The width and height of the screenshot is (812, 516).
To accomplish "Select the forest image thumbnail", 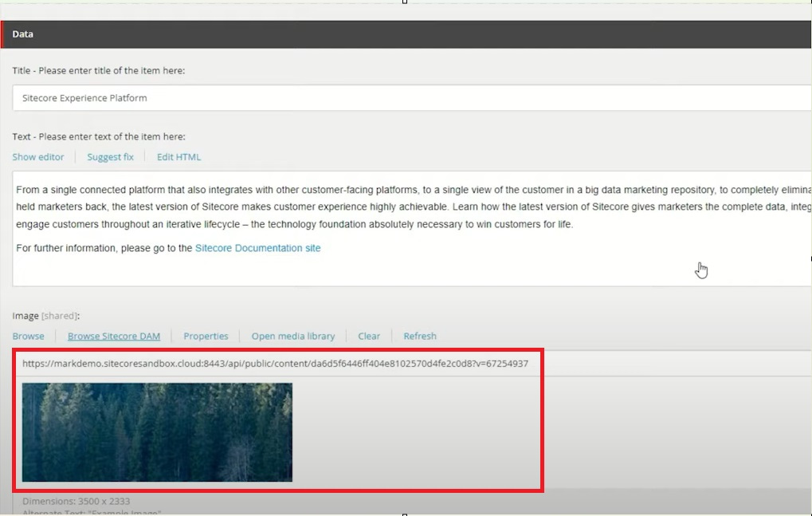I will (x=158, y=432).
